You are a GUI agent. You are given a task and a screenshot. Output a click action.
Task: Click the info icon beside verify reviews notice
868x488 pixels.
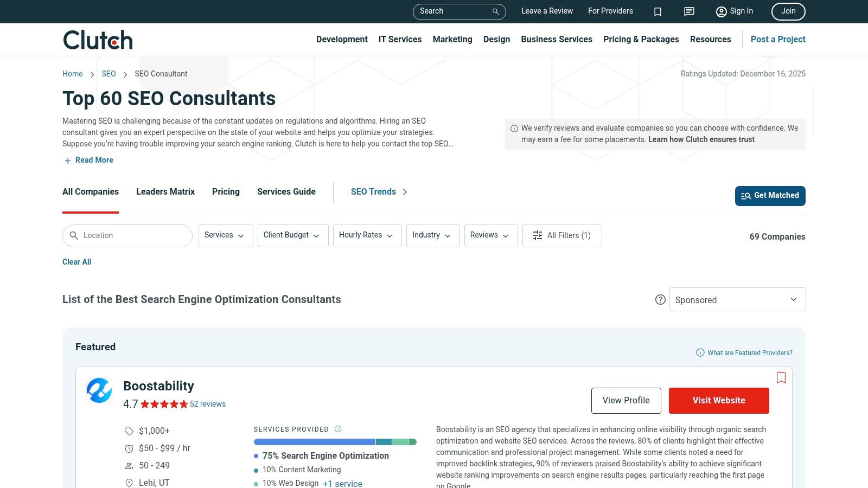point(514,129)
